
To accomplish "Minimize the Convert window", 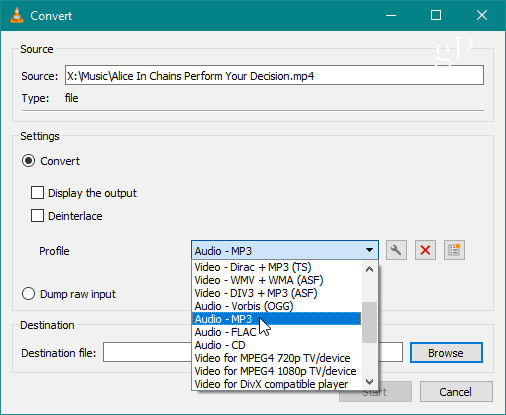I will click(x=391, y=15).
